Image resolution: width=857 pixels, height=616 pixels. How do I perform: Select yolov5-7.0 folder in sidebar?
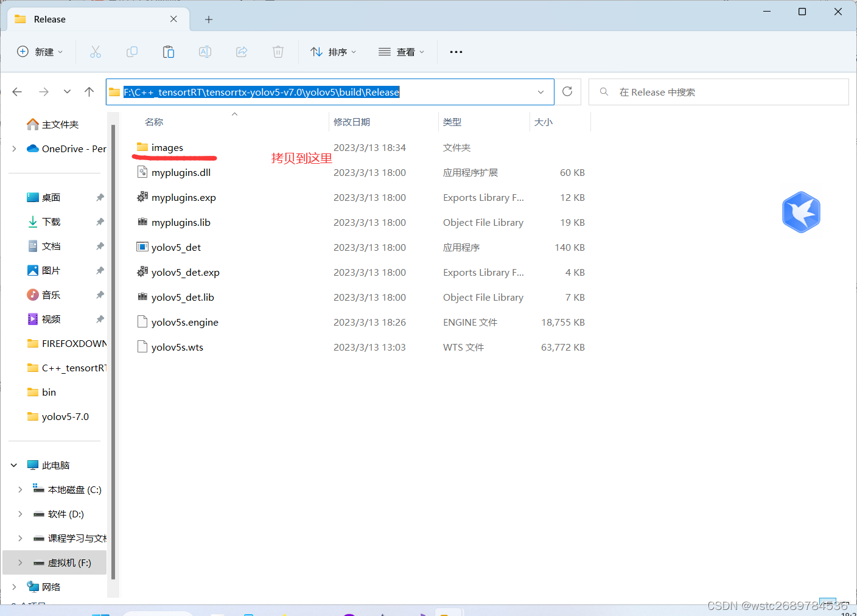tap(58, 416)
